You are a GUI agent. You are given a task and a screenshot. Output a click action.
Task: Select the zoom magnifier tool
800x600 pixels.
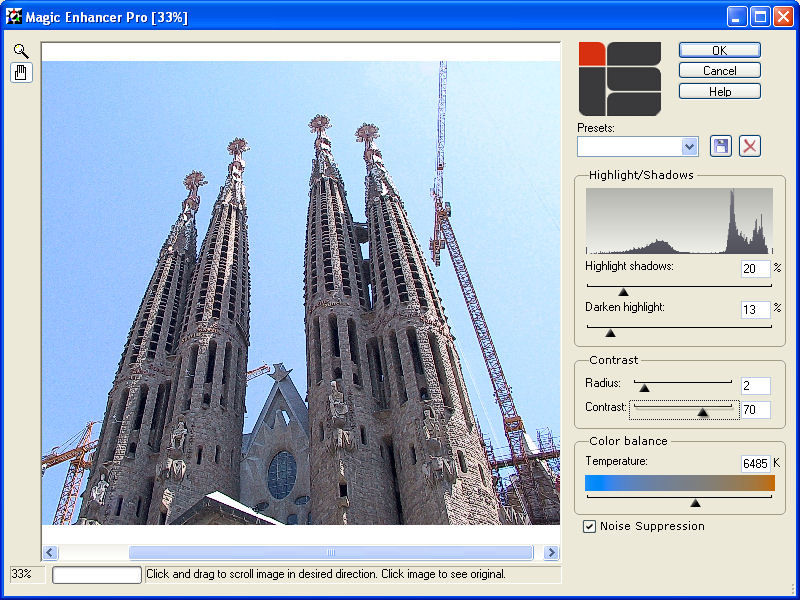[21, 51]
